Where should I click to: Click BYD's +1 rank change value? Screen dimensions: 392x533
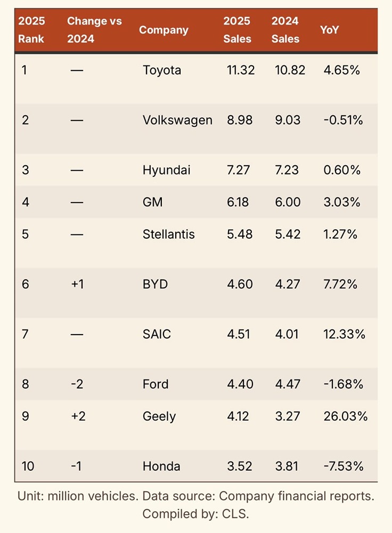pyautogui.click(x=77, y=284)
